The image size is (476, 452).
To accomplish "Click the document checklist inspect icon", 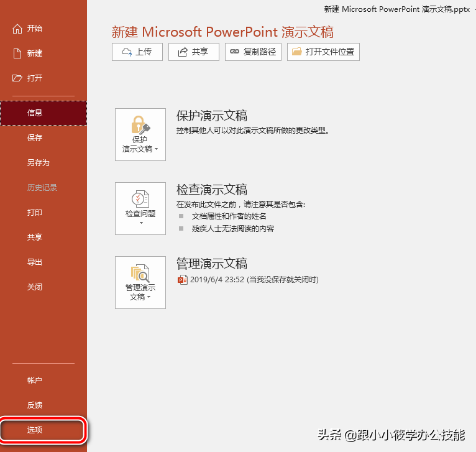I will 140,199.
